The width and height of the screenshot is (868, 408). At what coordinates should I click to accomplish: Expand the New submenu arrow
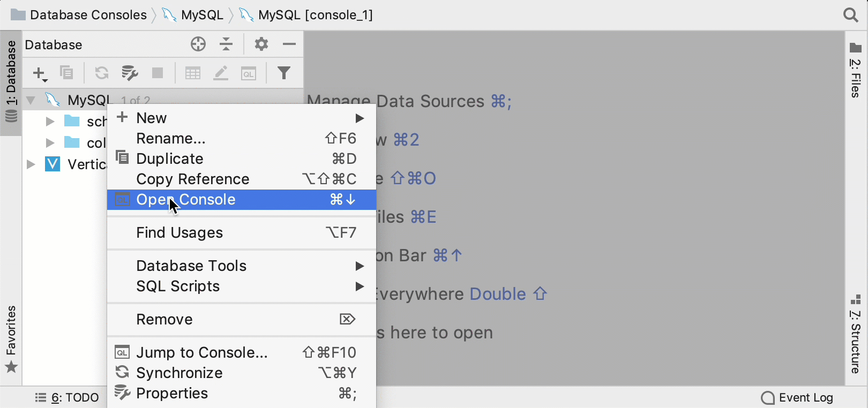click(x=360, y=118)
